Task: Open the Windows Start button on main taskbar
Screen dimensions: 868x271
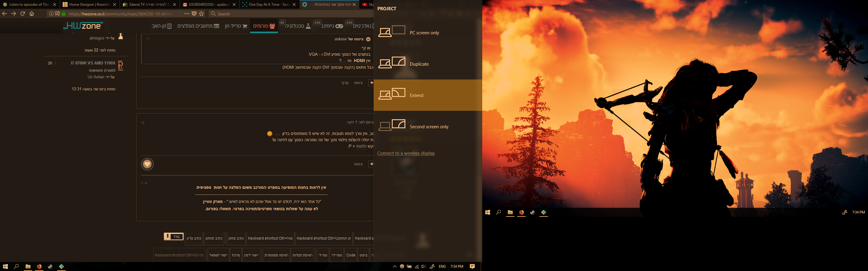Action: (x=5, y=266)
